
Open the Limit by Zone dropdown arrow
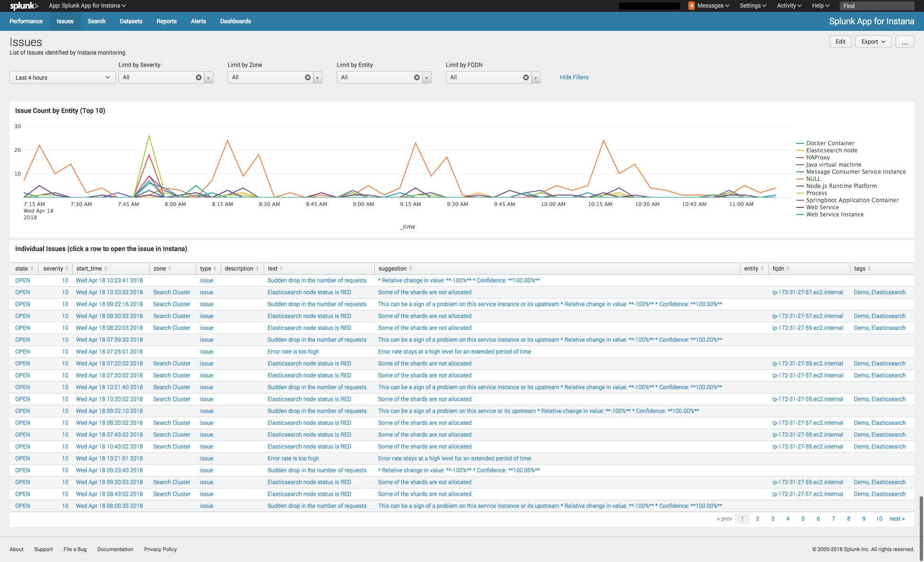[x=318, y=78]
